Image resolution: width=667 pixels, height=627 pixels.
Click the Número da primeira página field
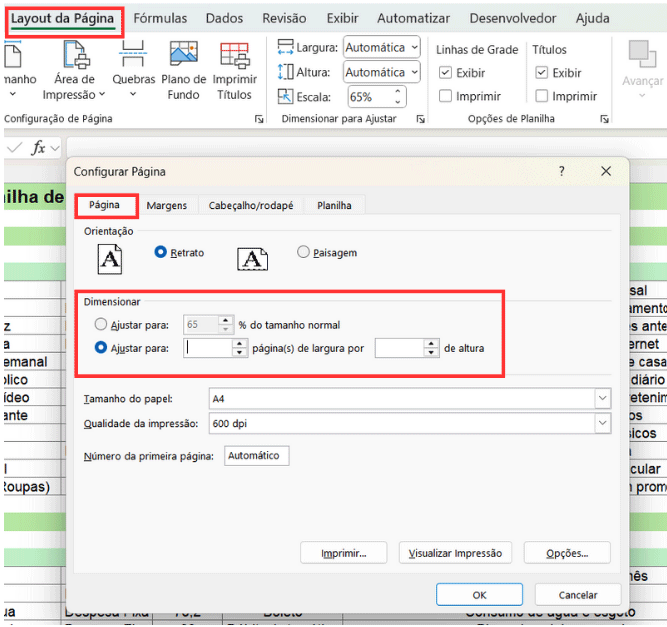pyautogui.click(x=257, y=456)
